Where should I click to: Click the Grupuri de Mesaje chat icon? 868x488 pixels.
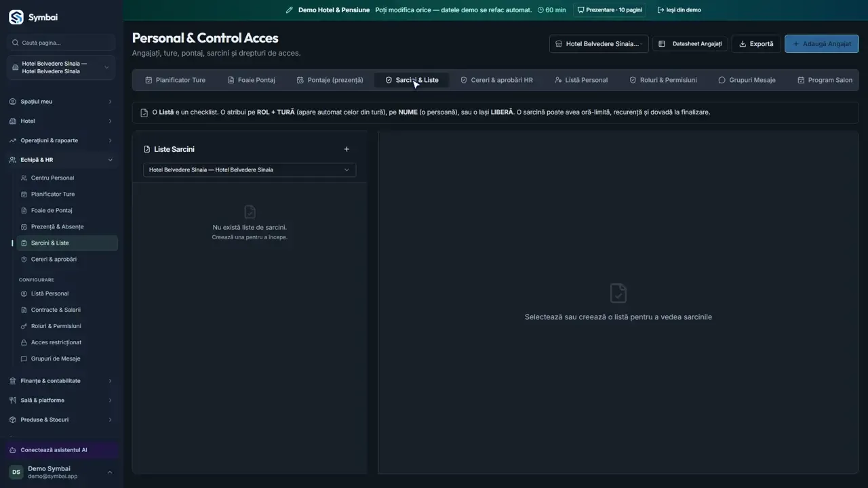pos(24,359)
